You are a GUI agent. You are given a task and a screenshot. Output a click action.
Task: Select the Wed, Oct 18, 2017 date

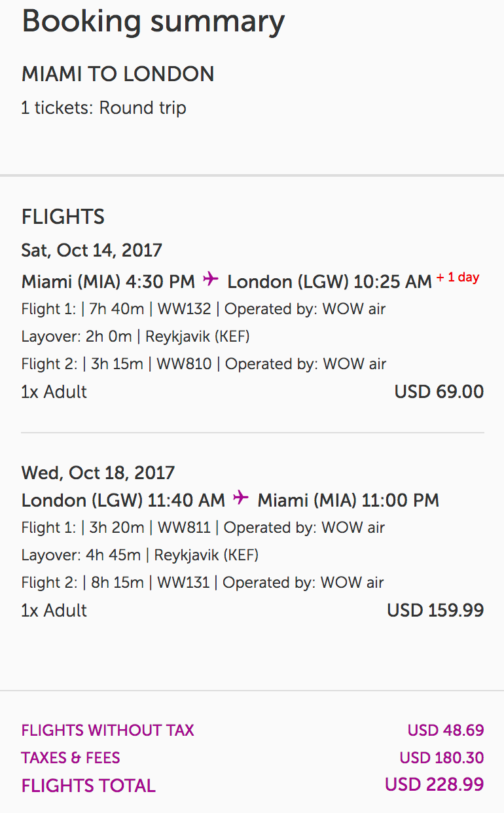pos(98,473)
